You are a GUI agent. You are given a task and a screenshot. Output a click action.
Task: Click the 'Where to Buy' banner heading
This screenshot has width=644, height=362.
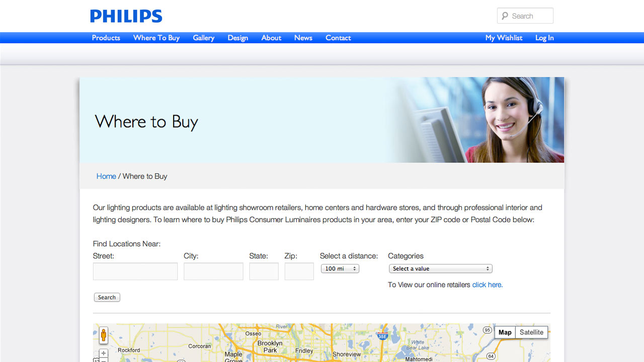click(x=146, y=122)
